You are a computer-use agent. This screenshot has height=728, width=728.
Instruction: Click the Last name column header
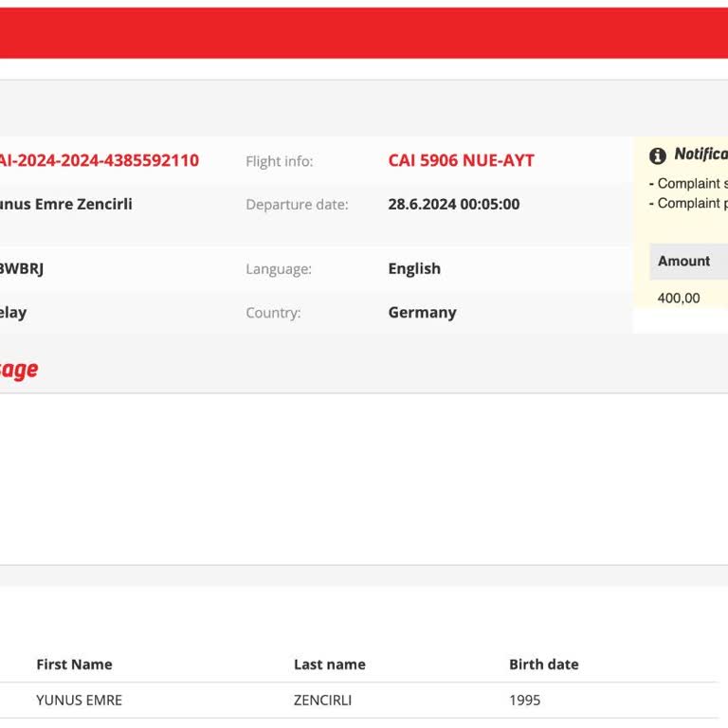(329, 664)
